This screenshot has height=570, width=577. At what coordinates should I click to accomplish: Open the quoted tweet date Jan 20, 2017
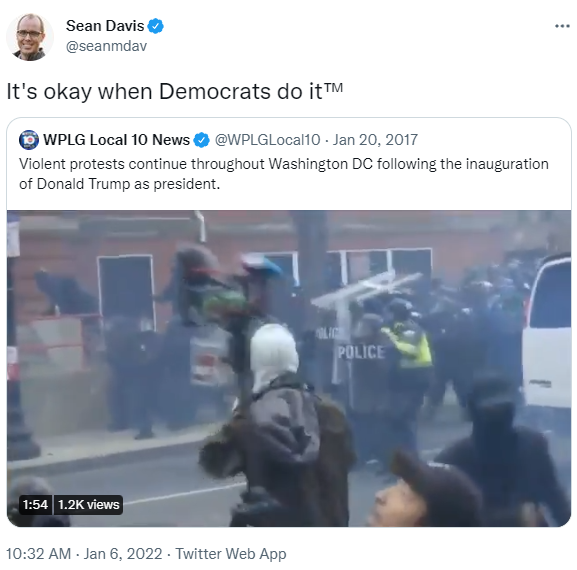[375, 140]
